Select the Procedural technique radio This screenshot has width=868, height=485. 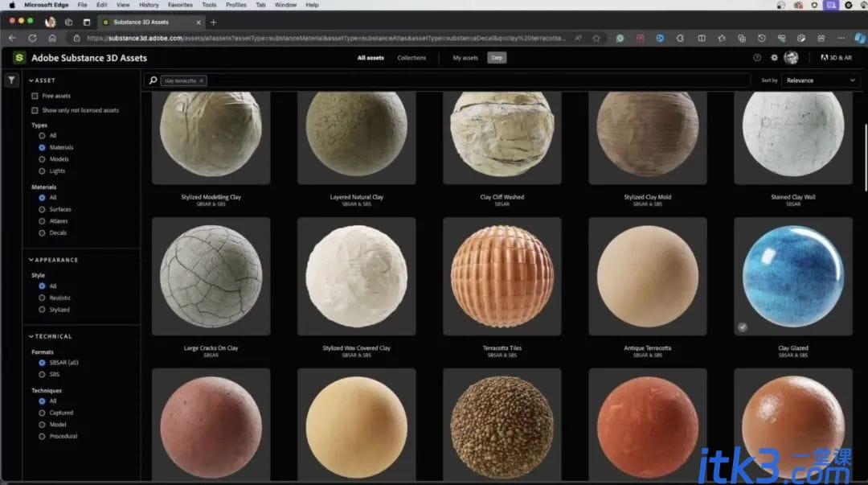click(x=42, y=436)
